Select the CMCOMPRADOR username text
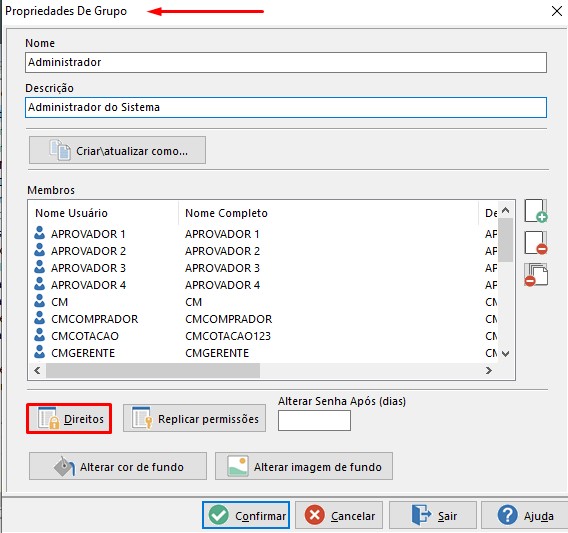The image size is (568, 533). click(x=95, y=319)
